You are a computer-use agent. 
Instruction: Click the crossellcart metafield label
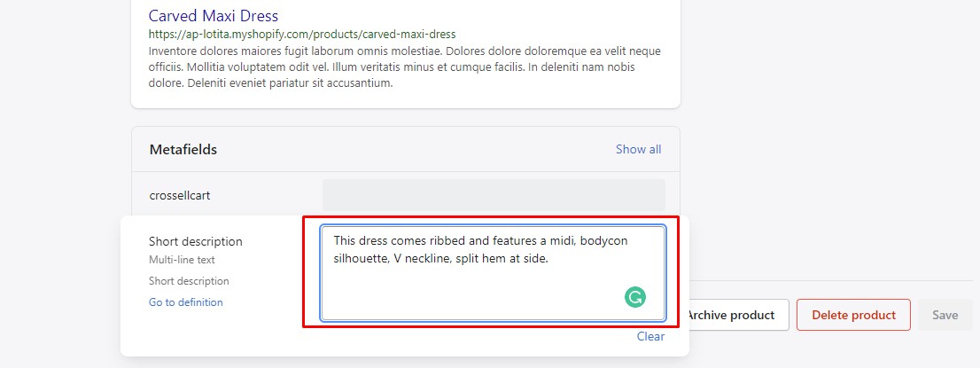point(179,195)
